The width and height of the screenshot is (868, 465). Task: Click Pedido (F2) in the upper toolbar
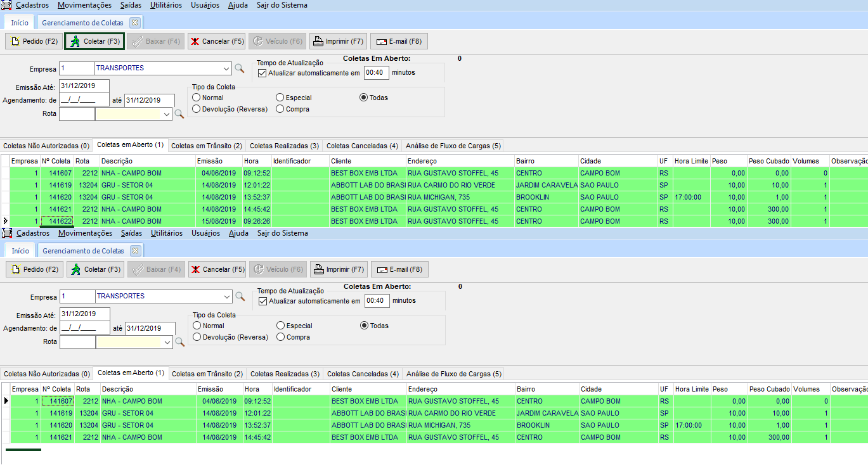pos(34,41)
